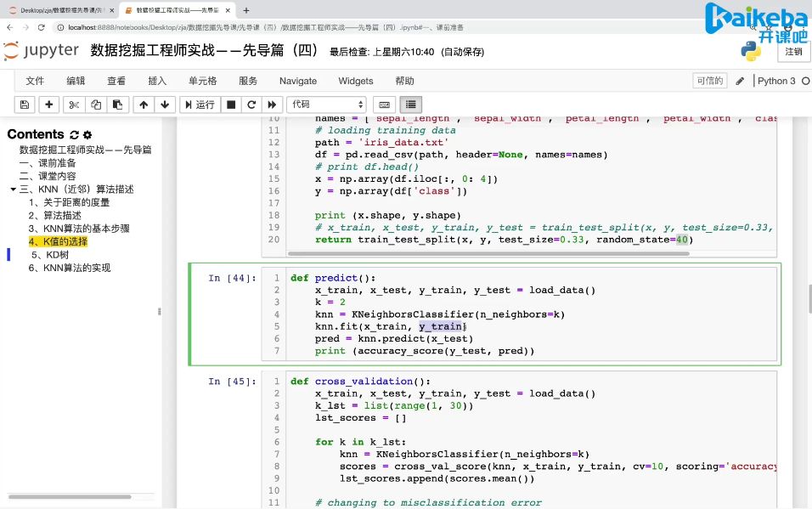
Task: Click the 注销 logout button
Action: (x=792, y=51)
